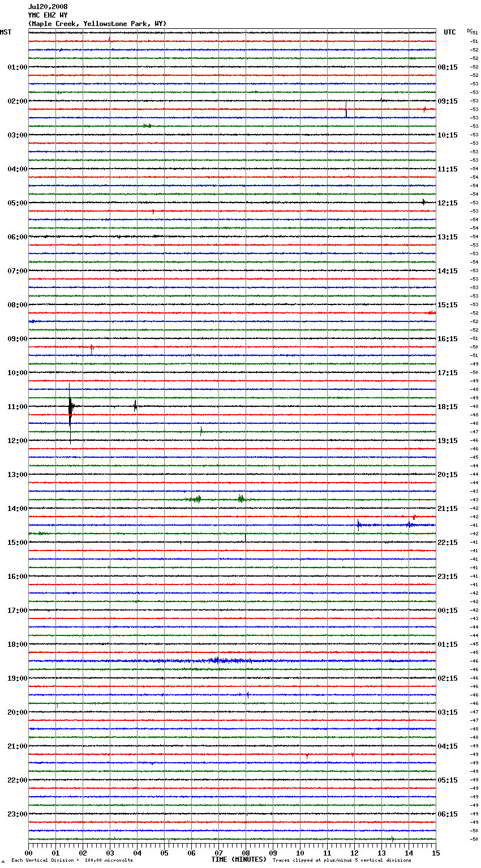Select the station code YMC EHZ WY
Image resolution: width=481 pixels, height=868 pixels.
click(48, 15)
